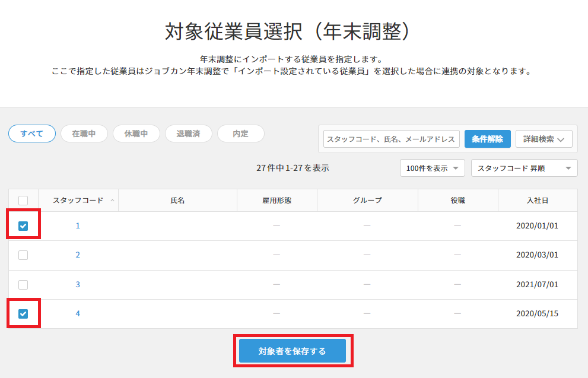Screen dimensions: 588x378
Task: Click 対象者を保存する button
Action: [x=293, y=351]
